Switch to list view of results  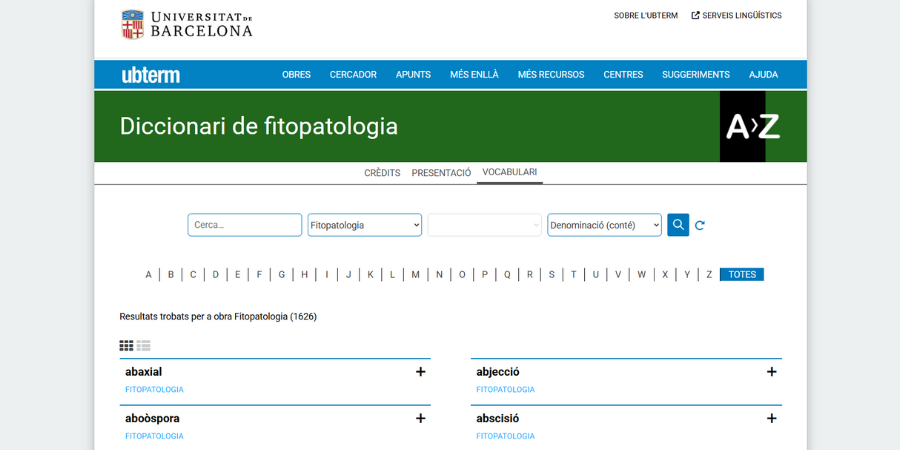[144, 346]
